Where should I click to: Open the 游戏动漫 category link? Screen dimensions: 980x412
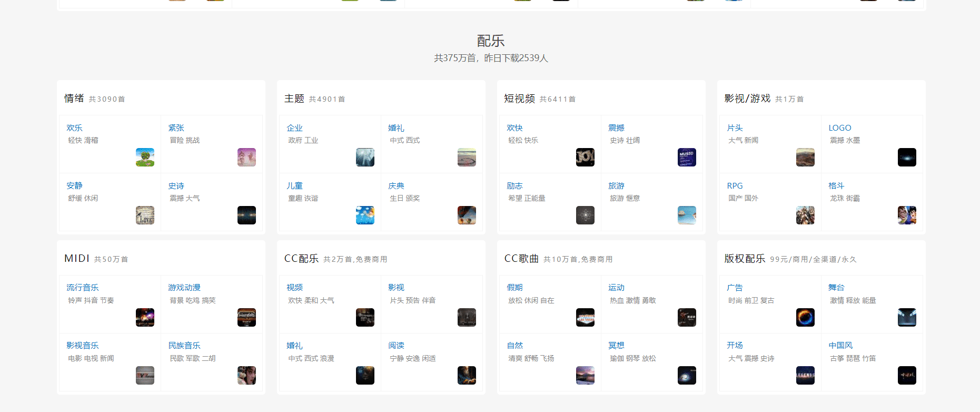pos(184,287)
